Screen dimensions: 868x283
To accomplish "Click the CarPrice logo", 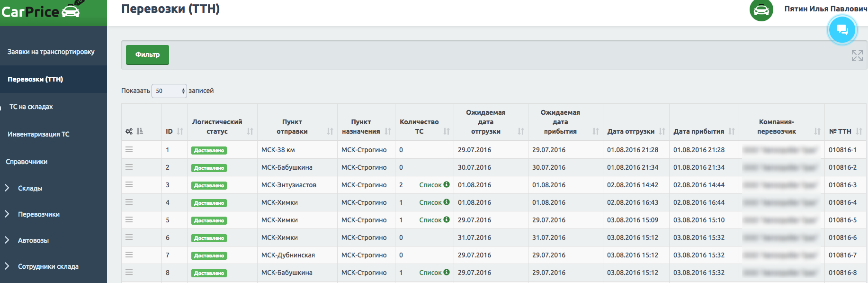I will (x=41, y=11).
